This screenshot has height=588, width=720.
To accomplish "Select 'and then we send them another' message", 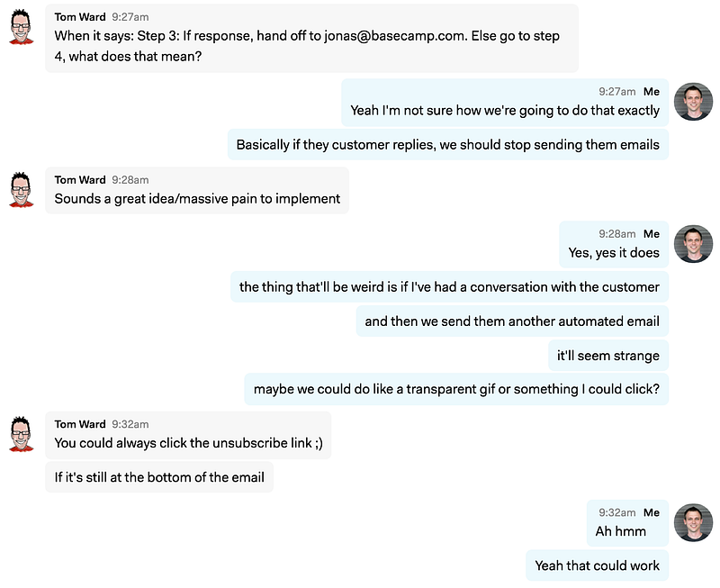I will click(x=512, y=321).
